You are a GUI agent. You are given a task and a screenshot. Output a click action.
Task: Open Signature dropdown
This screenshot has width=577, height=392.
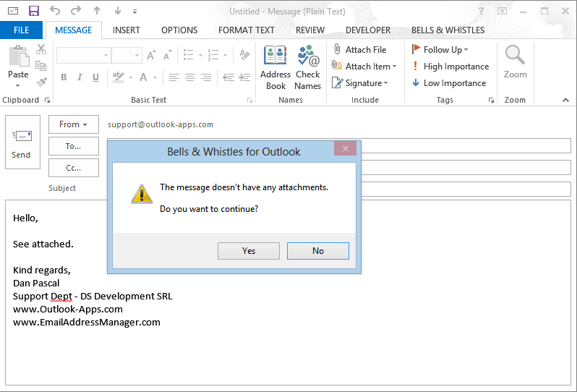[x=359, y=83]
